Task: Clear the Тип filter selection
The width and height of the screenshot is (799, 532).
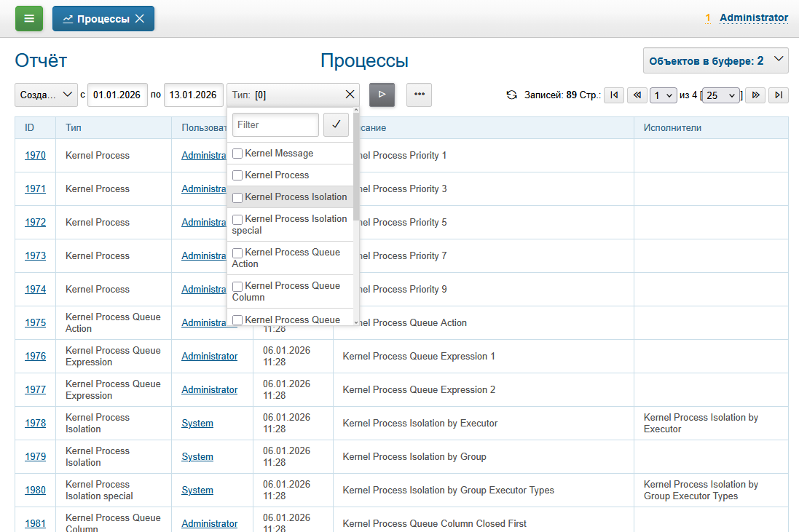Action: (350, 95)
